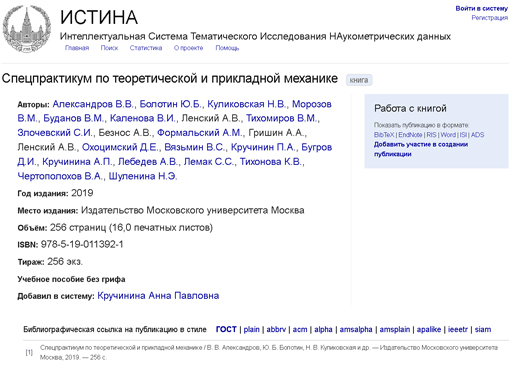Click the Работа с книгой panel heading
The height and width of the screenshot is (365, 509).
pos(410,108)
